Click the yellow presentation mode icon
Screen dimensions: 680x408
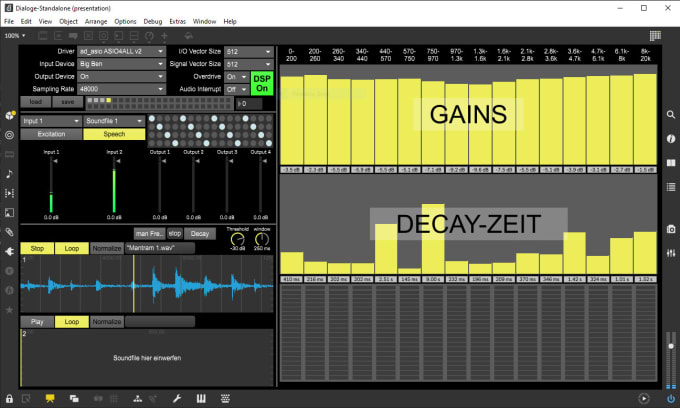pos(50,398)
